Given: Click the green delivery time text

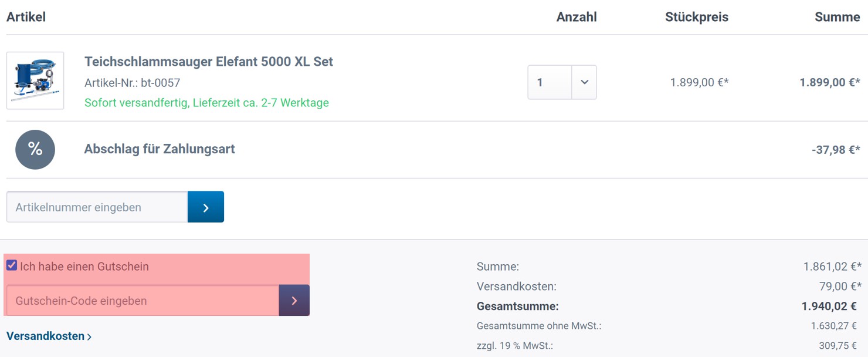Looking at the screenshot, I should [206, 103].
